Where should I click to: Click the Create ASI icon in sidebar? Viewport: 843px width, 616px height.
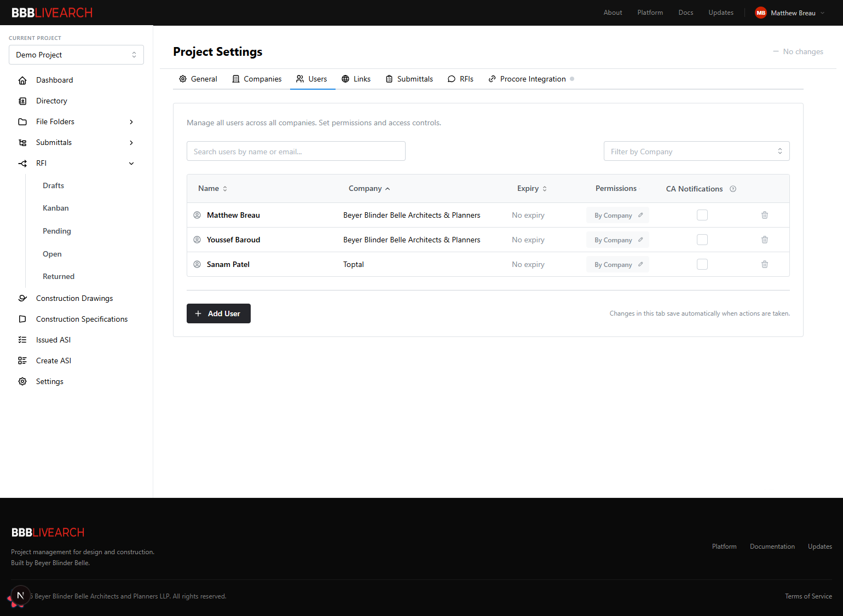click(x=22, y=361)
